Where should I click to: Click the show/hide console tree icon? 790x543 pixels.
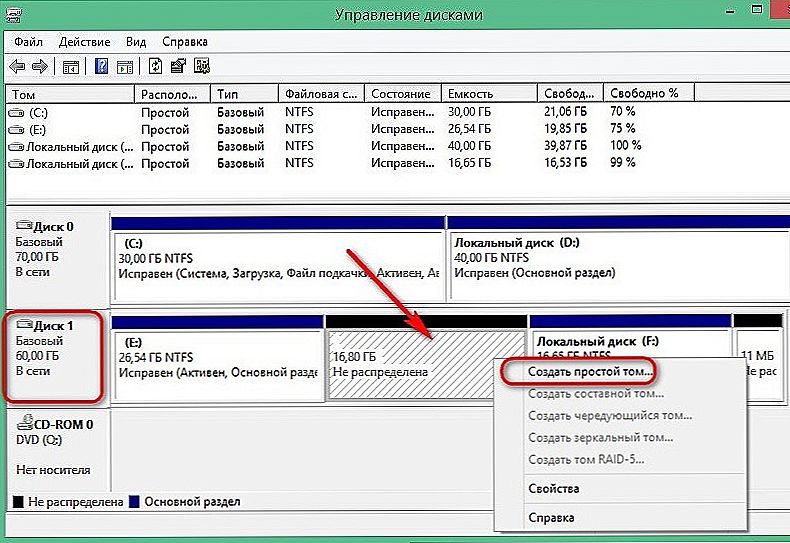pyautogui.click(x=71, y=67)
